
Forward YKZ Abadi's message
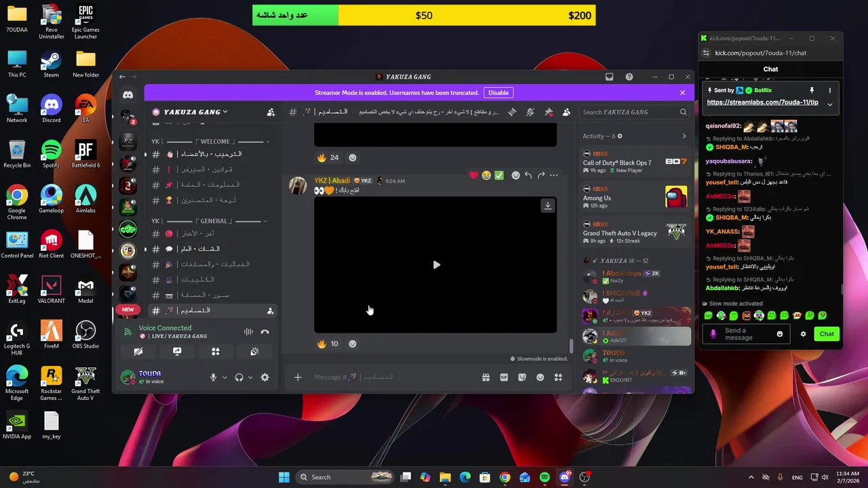pyautogui.click(x=541, y=176)
